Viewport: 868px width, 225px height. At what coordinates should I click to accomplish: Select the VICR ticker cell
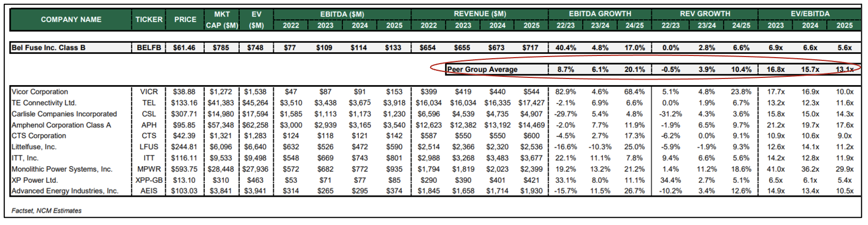coord(149,92)
